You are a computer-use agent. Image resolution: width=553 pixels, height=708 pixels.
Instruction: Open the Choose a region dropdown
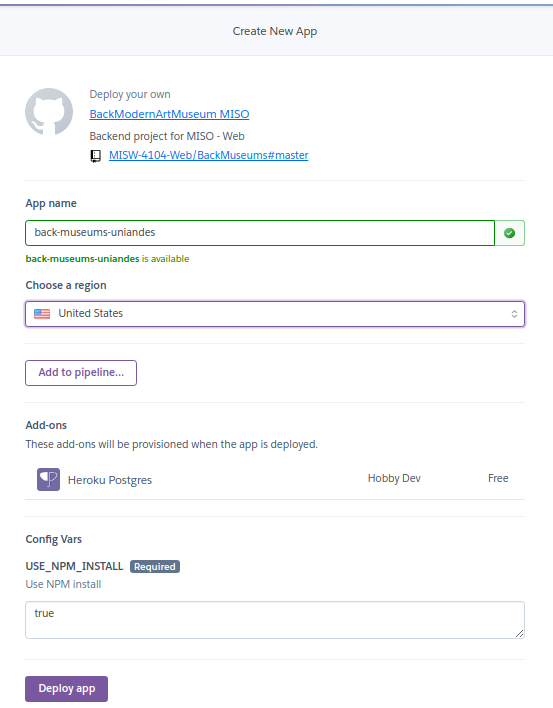[x=275, y=314]
